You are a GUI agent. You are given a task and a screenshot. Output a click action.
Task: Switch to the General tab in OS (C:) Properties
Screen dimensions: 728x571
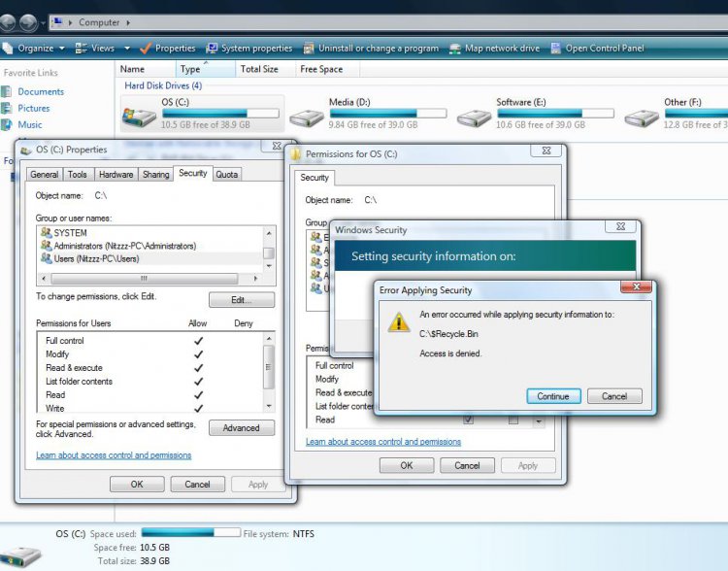pos(44,174)
